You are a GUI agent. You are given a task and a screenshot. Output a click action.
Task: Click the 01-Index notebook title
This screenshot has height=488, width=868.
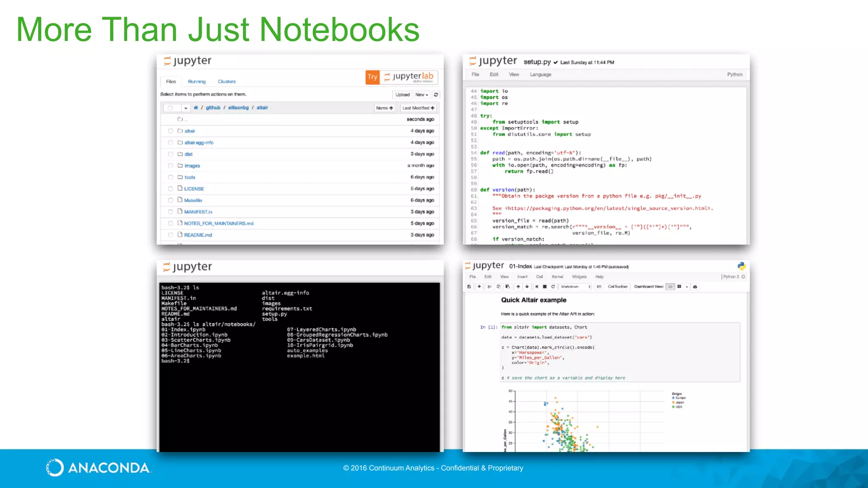520,266
